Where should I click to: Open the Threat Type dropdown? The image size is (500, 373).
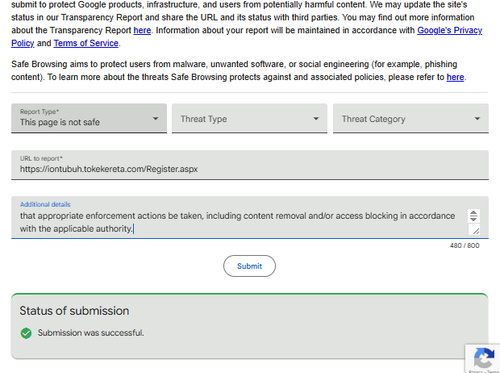(x=249, y=118)
